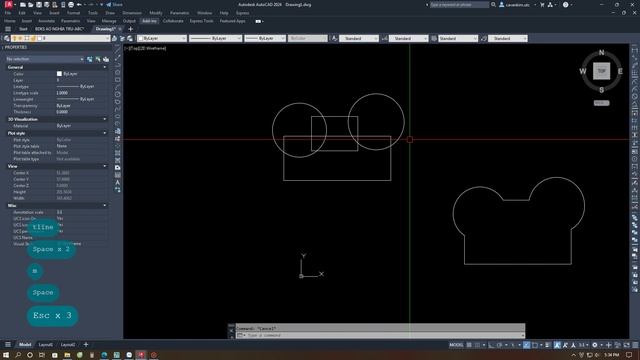Switch to the Annotate ribbon tab
This screenshot has width=640, height=360.
click(x=46, y=21)
